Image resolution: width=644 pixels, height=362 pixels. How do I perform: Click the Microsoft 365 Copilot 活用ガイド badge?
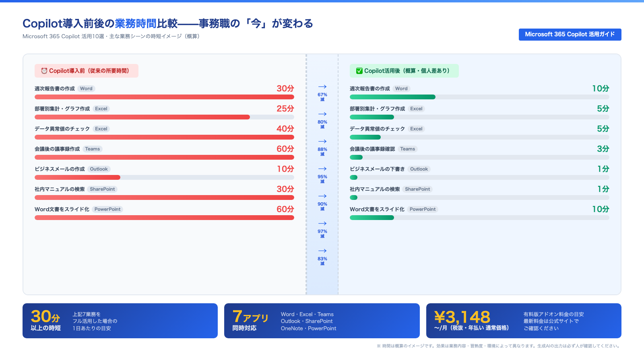click(x=570, y=35)
